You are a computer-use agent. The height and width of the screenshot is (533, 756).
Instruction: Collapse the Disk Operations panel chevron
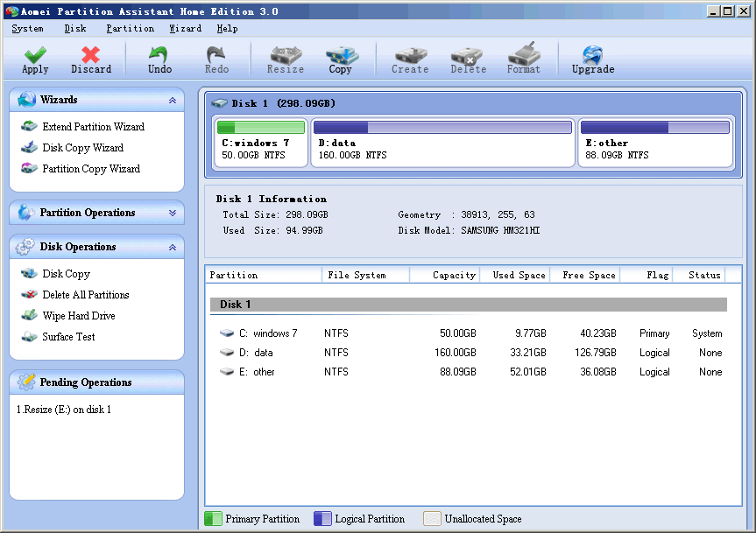[172, 247]
